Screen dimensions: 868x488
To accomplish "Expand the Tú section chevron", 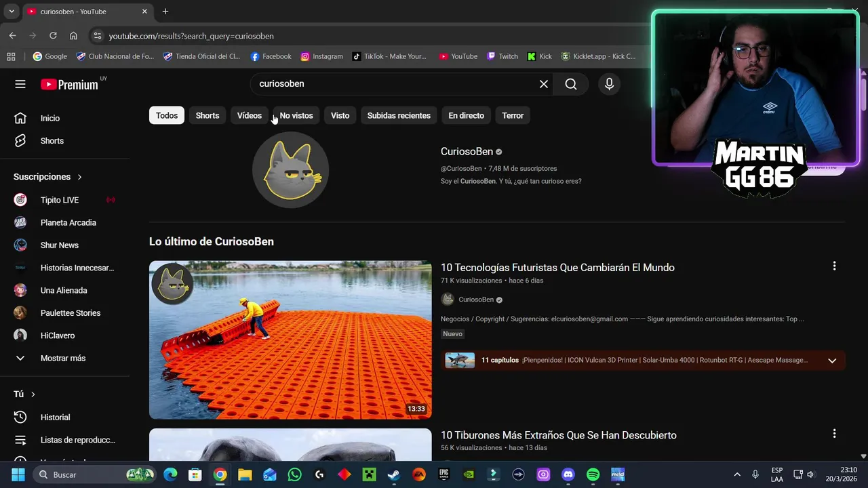I will [x=33, y=394].
